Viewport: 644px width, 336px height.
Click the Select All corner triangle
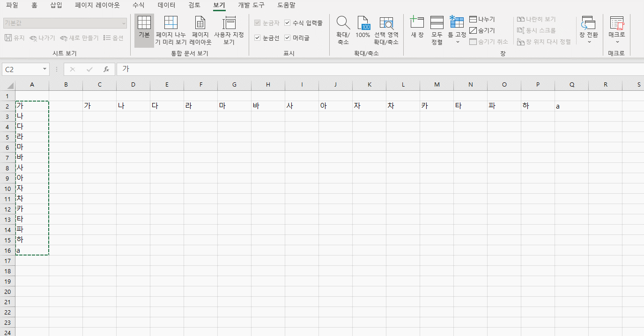tap(7, 85)
